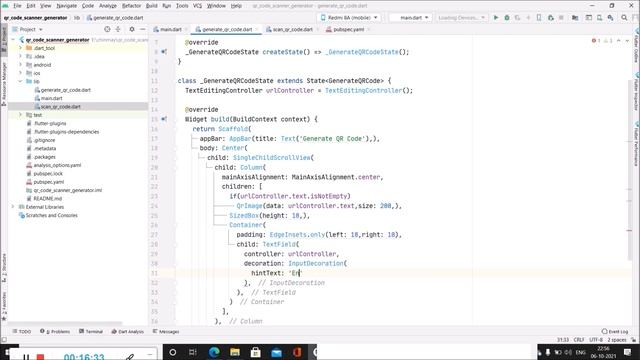This screenshot has height=360, width=640.
Task: Switch to the scan_qr_code.dart editor tab
Action: (292, 29)
